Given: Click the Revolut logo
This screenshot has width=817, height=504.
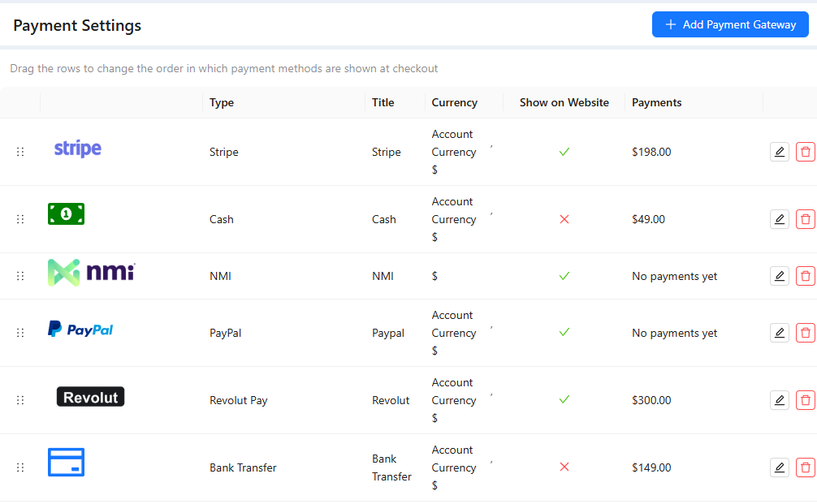Looking at the screenshot, I should point(91,397).
